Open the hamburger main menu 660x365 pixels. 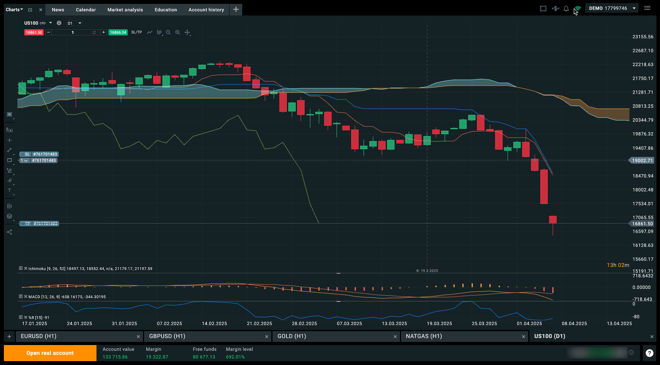click(647, 8)
